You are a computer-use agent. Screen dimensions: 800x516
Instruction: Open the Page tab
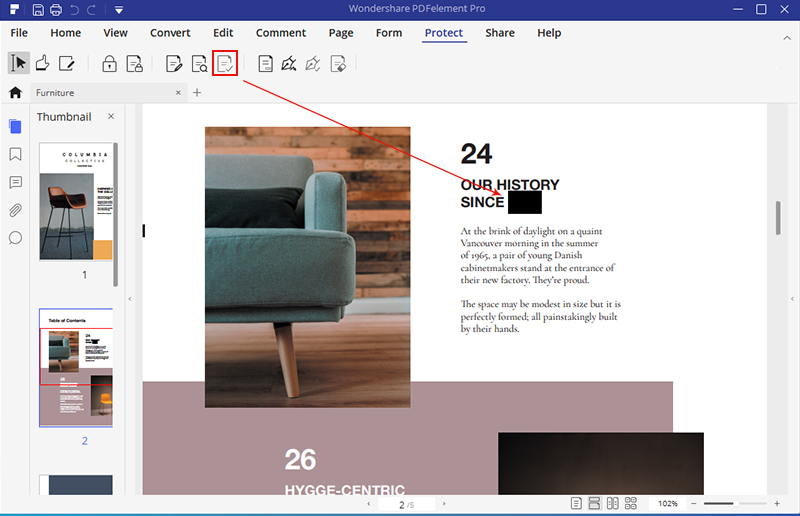pyautogui.click(x=341, y=33)
